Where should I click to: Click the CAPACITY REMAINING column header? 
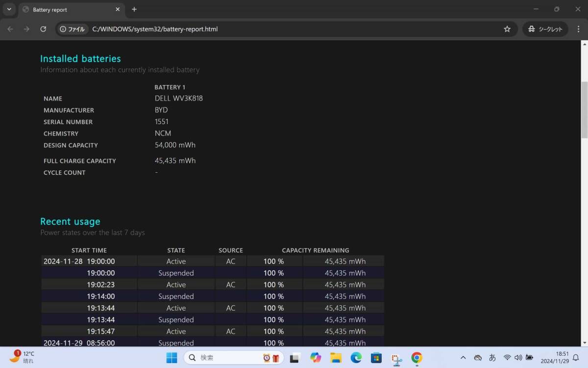(316, 250)
